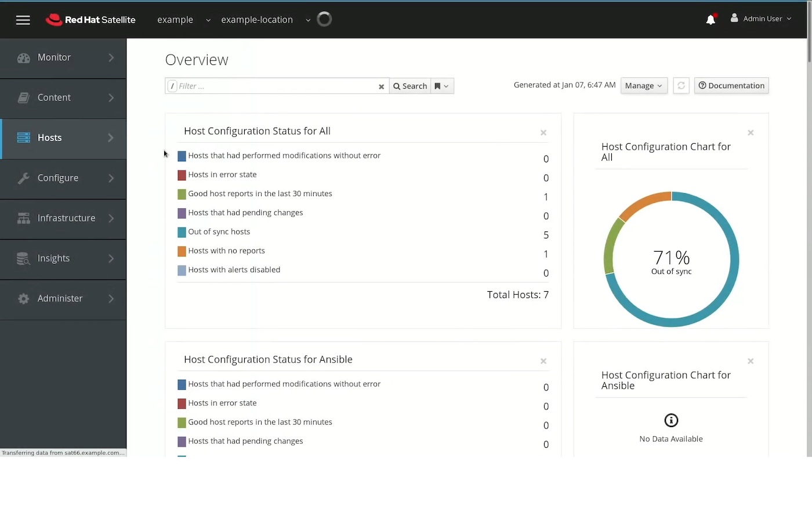This screenshot has width=812, height=522.
Task: Clear the filter with the X icon
Action: pyautogui.click(x=381, y=86)
